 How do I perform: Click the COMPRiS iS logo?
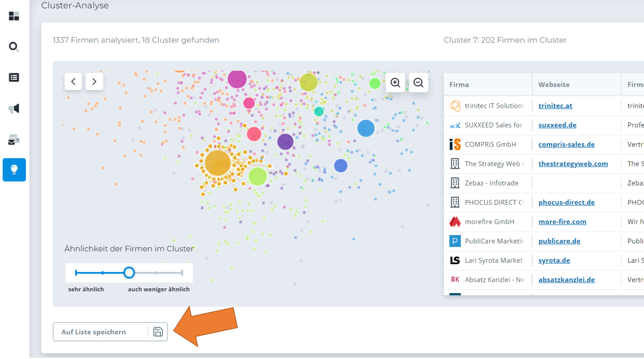point(455,144)
